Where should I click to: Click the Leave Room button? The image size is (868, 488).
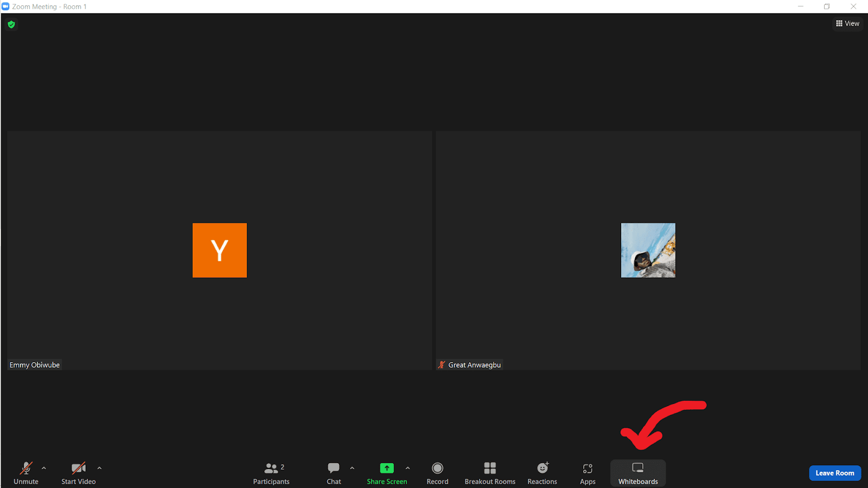click(x=835, y=473)
